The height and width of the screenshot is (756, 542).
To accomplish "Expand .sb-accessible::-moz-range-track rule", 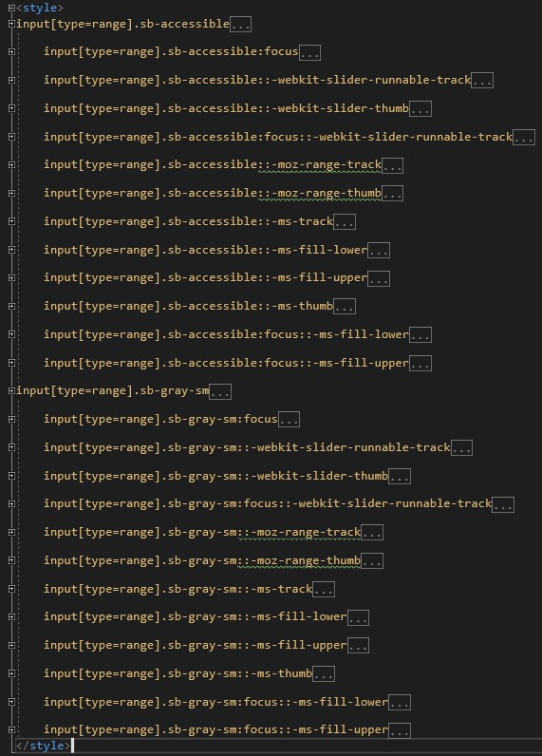I will (11, 165).
